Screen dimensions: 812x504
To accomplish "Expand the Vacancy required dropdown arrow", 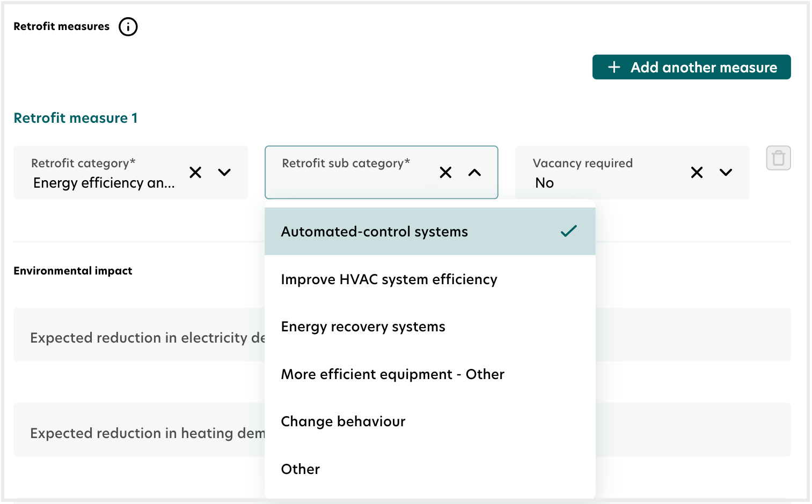I will [726, 172].
